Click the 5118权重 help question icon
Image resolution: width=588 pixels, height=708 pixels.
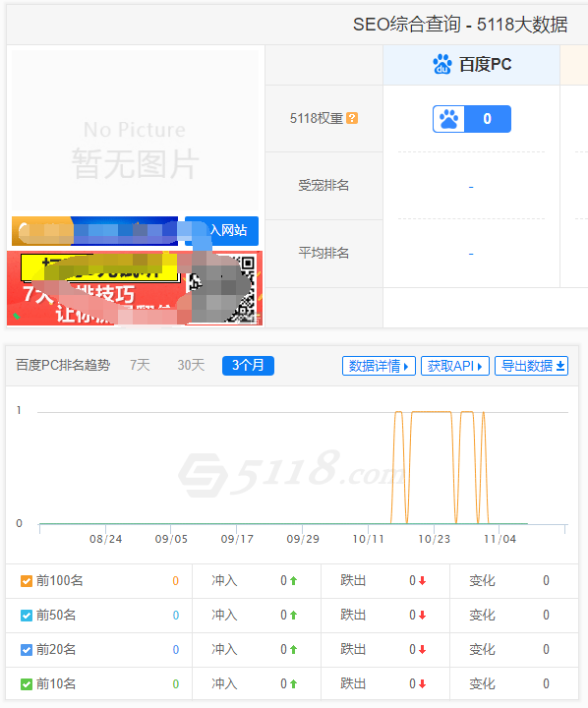352,118
